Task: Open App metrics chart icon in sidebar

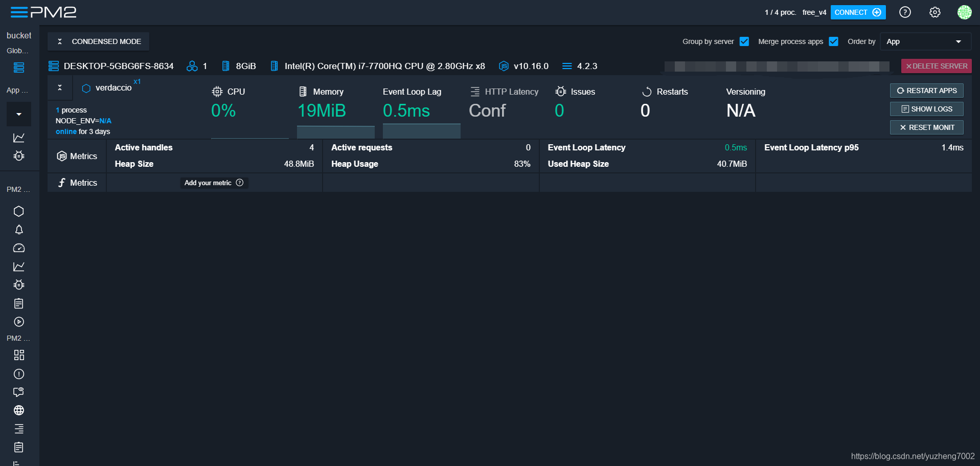Action: pyautogui.click(x=19, y=138)
